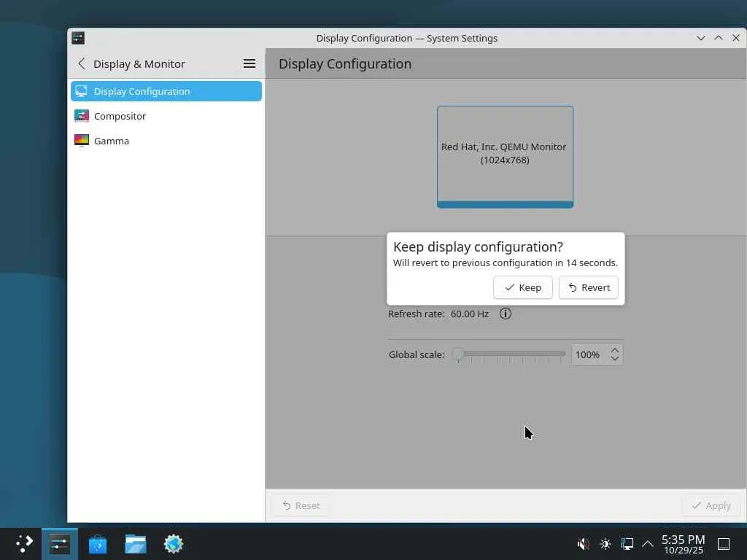747x560 pixels.
Task: Revert to previous display configuration
Action: point(589,287)
